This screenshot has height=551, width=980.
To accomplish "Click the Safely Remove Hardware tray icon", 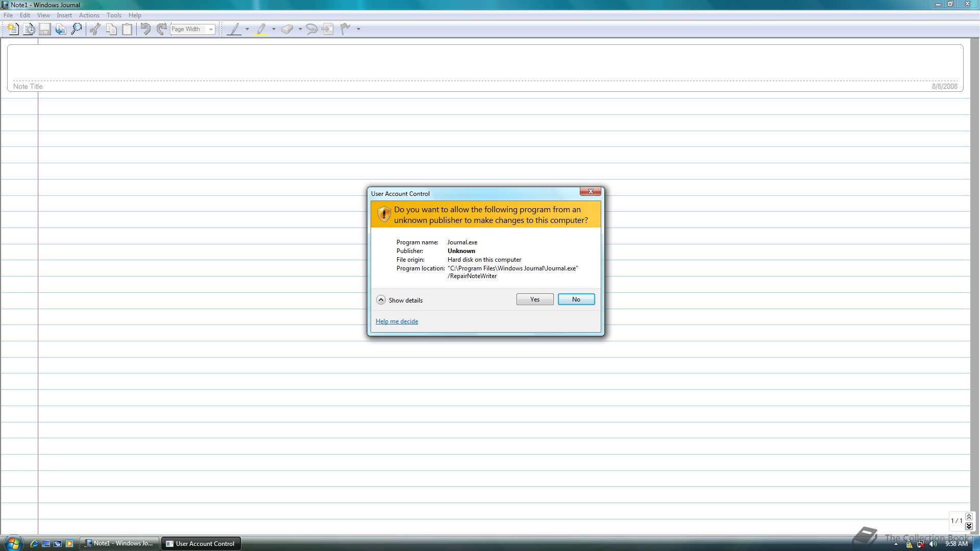I will click(x=909, y=544).
